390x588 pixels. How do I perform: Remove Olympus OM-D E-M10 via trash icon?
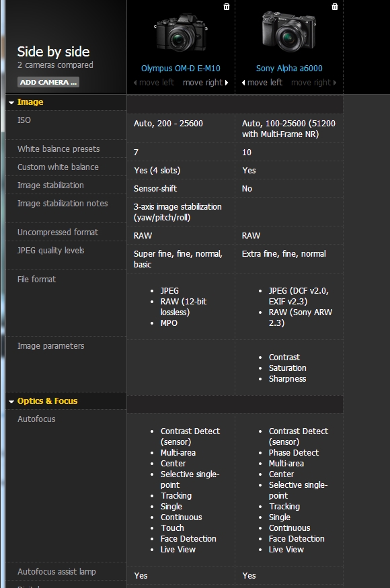[227, 7]
